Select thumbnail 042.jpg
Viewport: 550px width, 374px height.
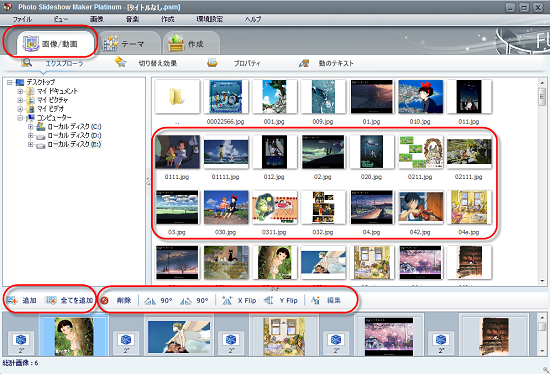tap(420, 207)
